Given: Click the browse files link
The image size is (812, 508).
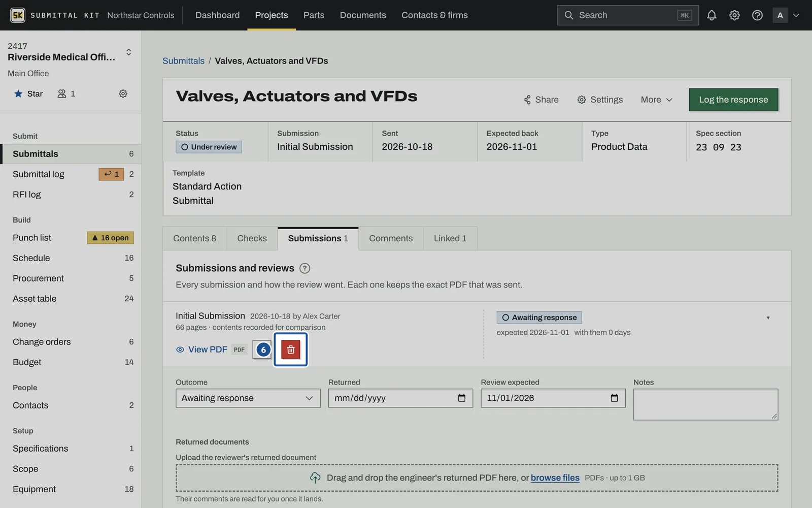Looking at the screenshot, I should point(555,478).
